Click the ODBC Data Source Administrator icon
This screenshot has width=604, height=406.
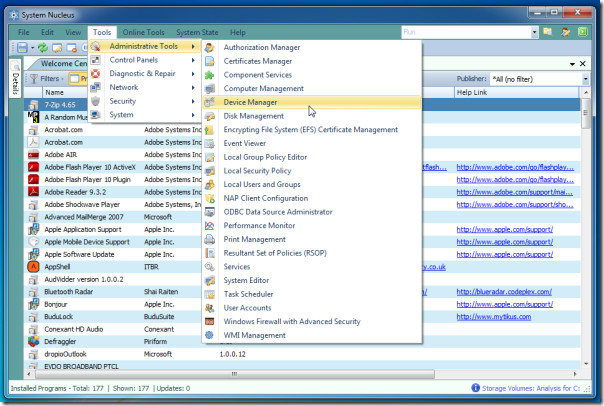point(210,212)
